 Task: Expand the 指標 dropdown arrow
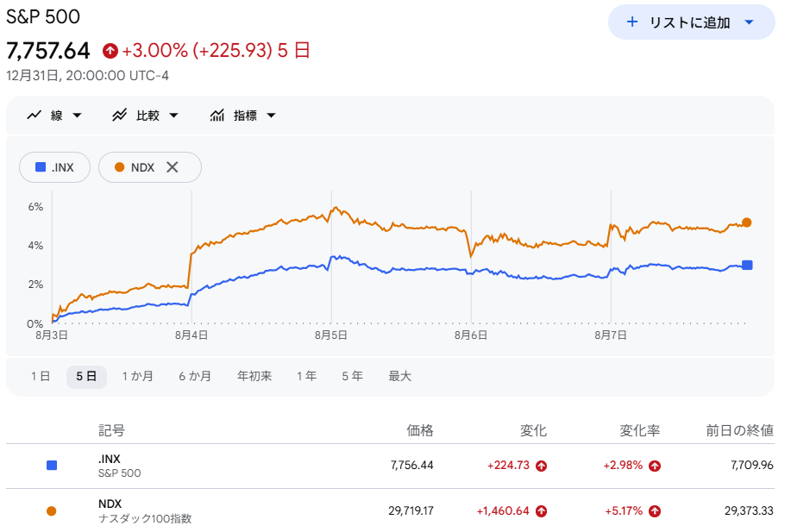(x=271, y=116)
